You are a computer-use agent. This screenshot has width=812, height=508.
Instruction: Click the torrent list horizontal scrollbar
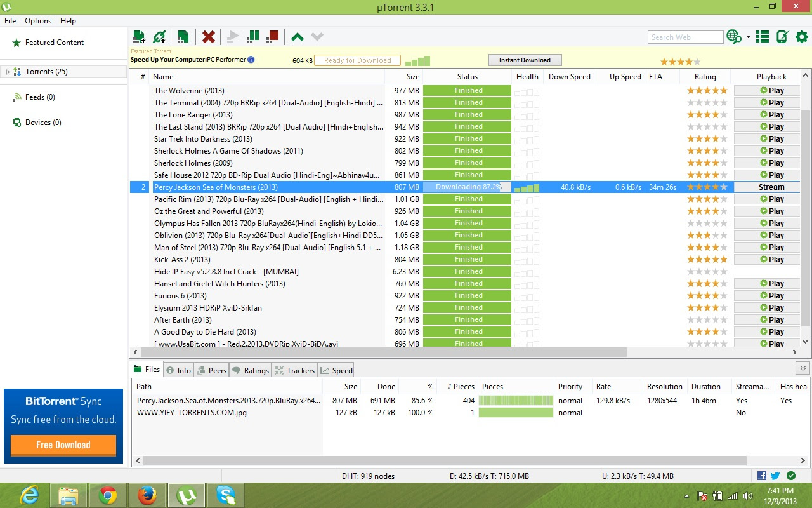pos(384,352)
